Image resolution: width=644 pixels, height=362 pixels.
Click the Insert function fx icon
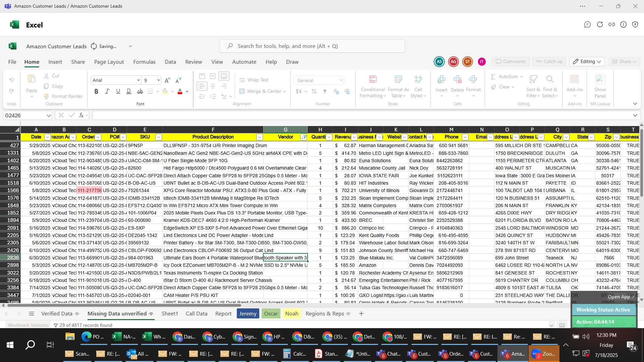tap(81, 115)
